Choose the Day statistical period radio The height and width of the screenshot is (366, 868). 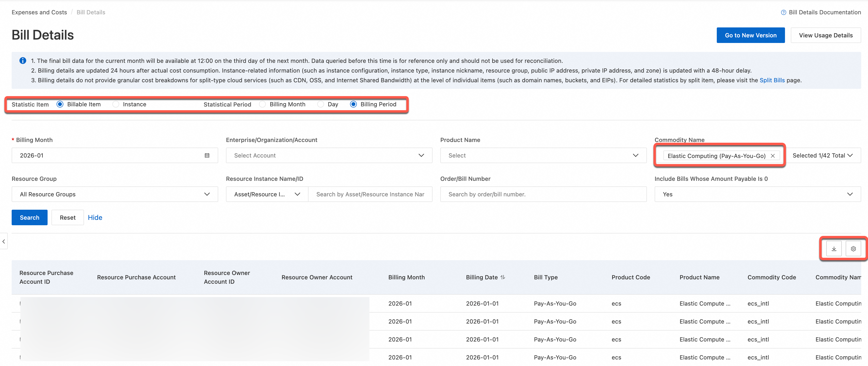320,104
